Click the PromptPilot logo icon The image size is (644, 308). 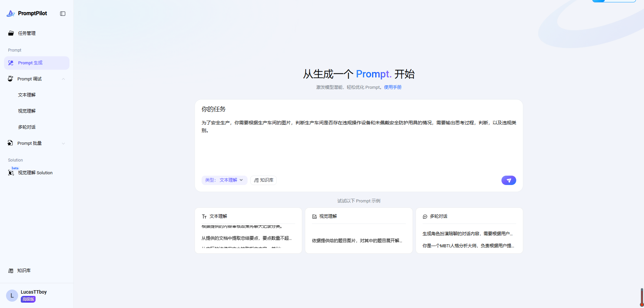click(11, 13)
